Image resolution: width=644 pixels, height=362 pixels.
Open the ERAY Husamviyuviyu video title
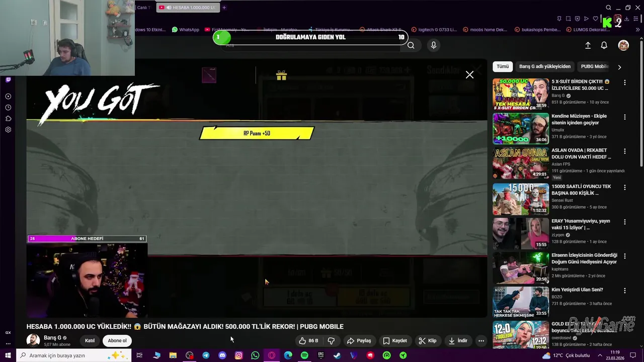point(581,224)
